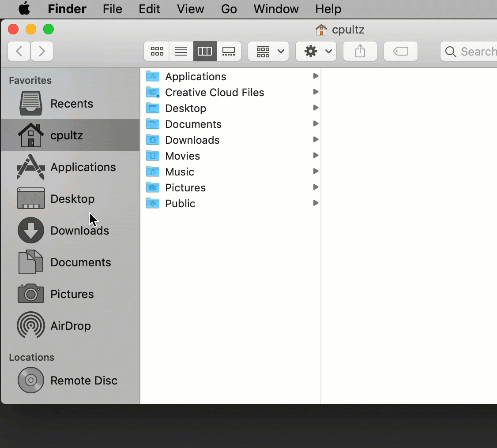Switch to icon view
The image size is (497, 448).
click(157, 51)
